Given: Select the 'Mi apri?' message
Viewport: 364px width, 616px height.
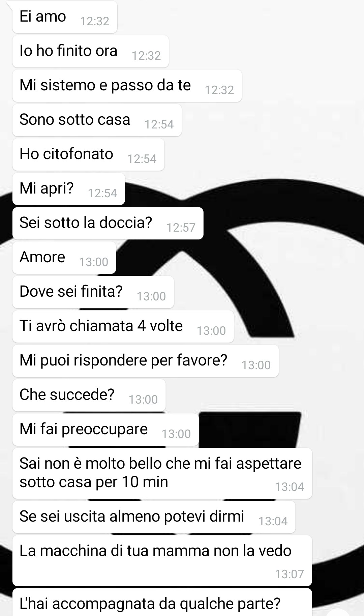Looking at the screenshot, I should [69, 189].
